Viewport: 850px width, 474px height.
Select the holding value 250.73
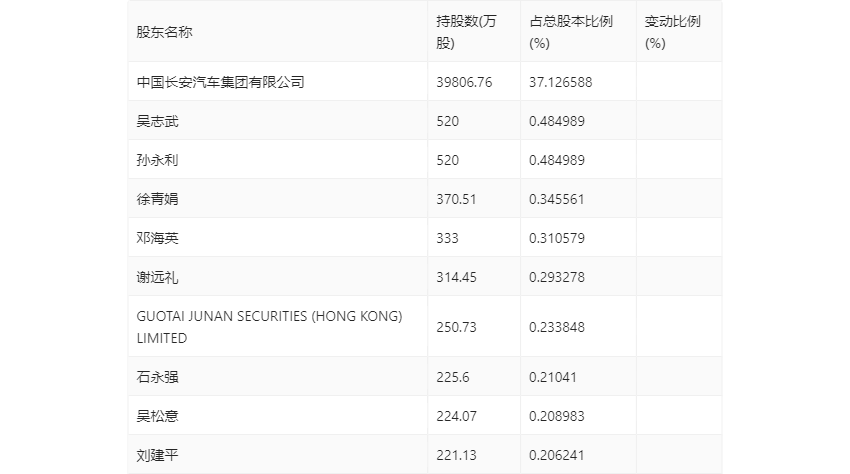(456, 327)
